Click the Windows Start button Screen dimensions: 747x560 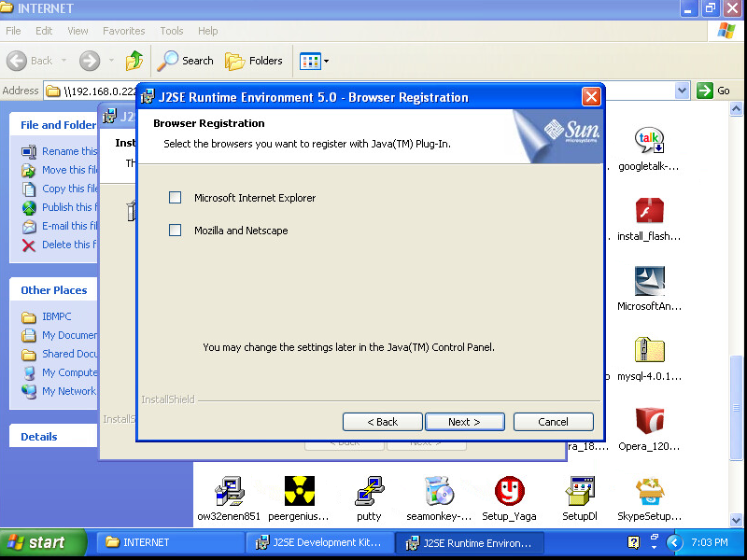click(x=37, y=542)
